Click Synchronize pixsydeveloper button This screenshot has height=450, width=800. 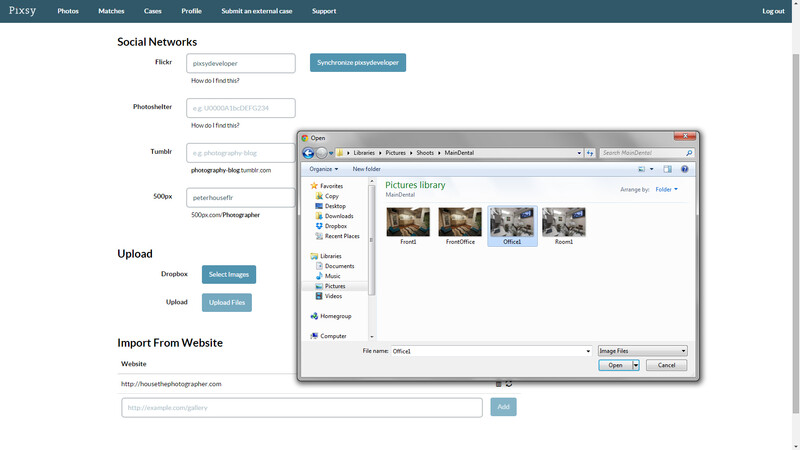click(x=358, y=63)
